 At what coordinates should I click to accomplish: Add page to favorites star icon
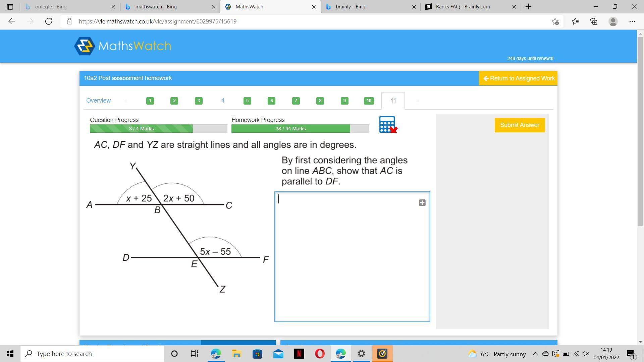[x=555, y=21]
